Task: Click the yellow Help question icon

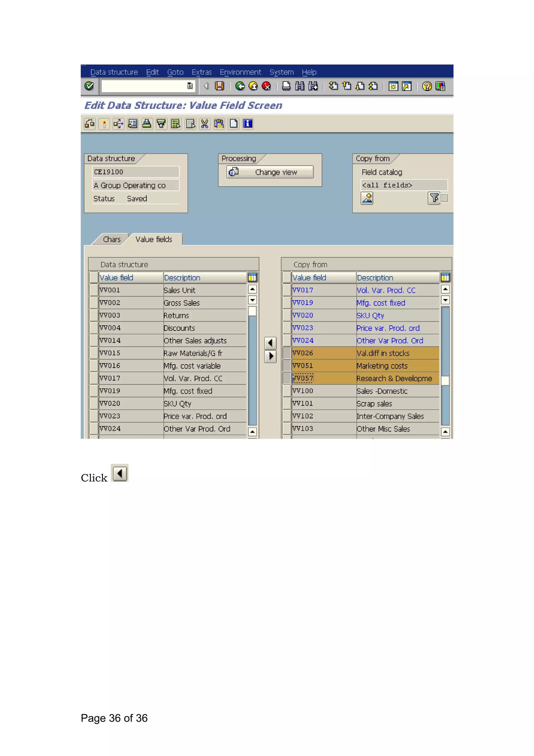Action: pyautogui.click(x=427, y=86)
